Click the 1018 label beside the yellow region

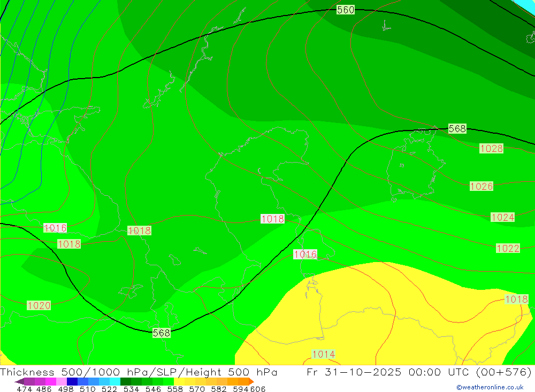[x=516, y=299]
